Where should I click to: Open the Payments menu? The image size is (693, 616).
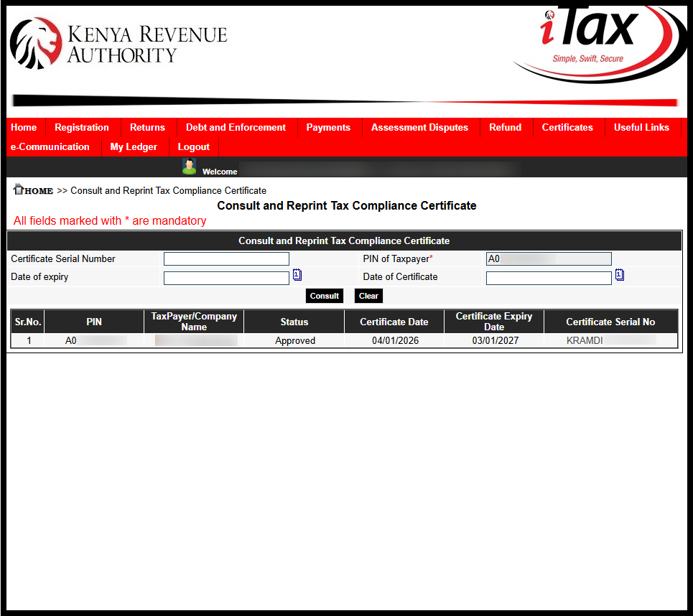pos(328,127)
